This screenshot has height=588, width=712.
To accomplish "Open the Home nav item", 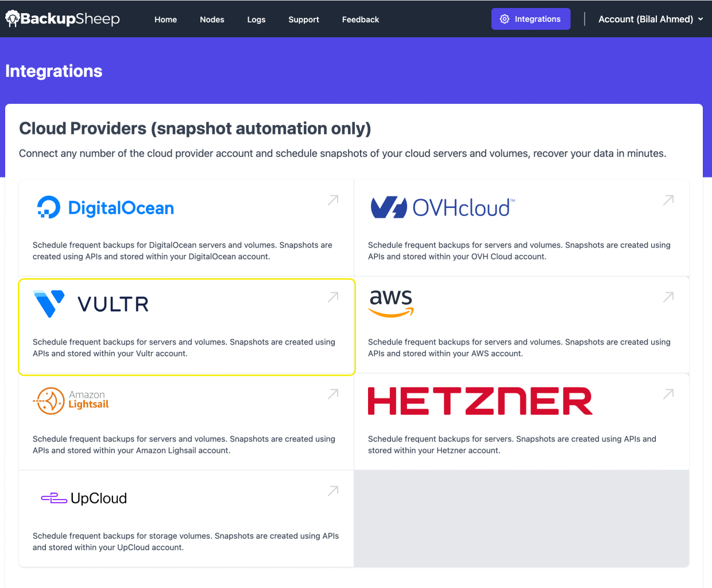I will (x=165, y=20).
